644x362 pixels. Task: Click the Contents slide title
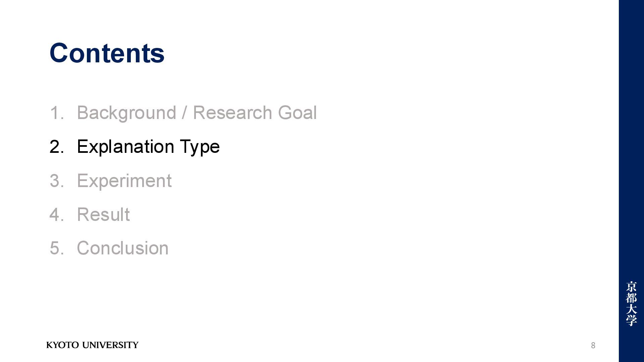(107, 53)
